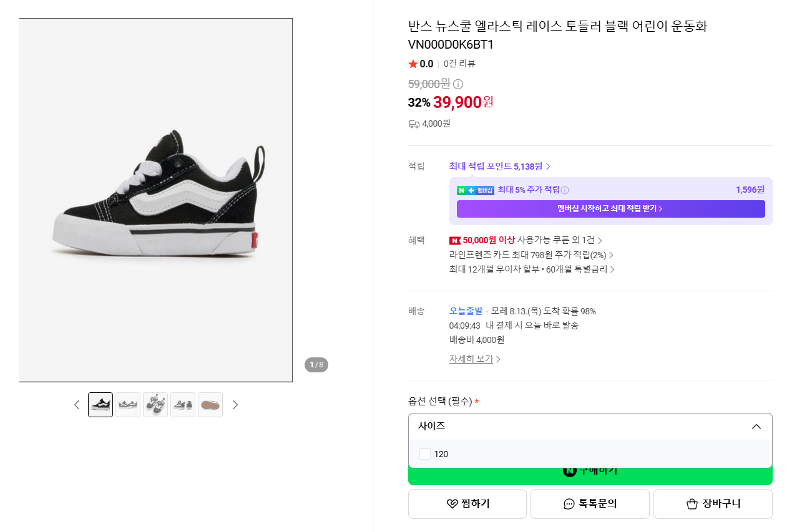Open 라인프렌즈 카드 추가 적립 details
The width and height of the screenshot is (812, 532).
531,255
